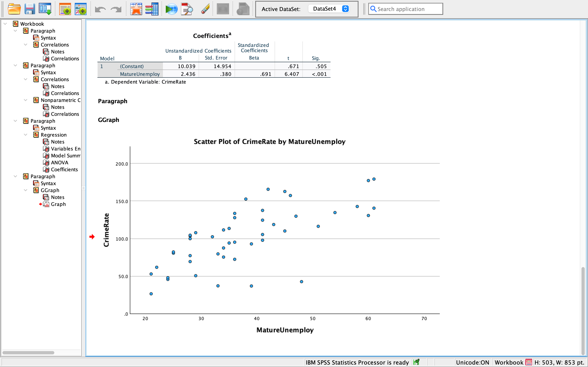Select the star bookmark toolbar icon
588x367 pixels.
[136, 9]
